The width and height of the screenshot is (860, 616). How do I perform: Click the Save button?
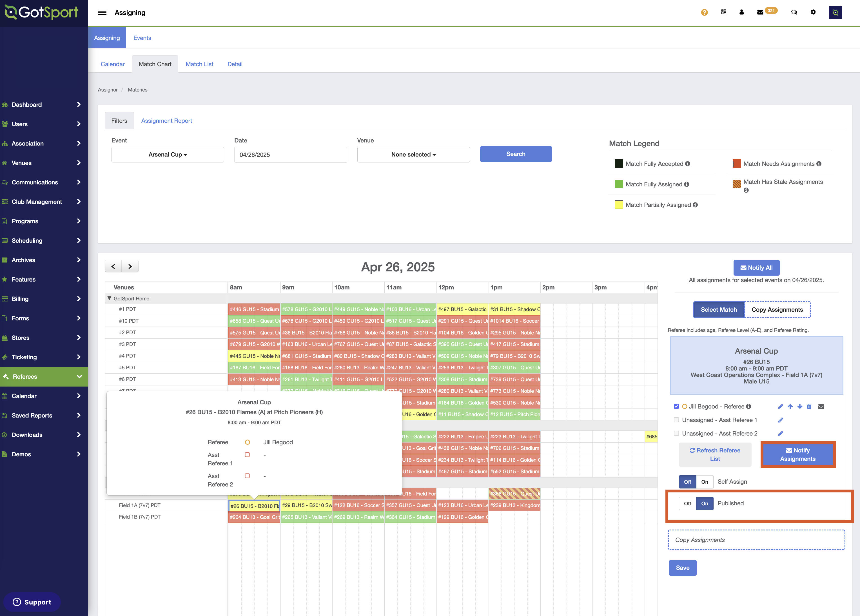click(683, 568)
